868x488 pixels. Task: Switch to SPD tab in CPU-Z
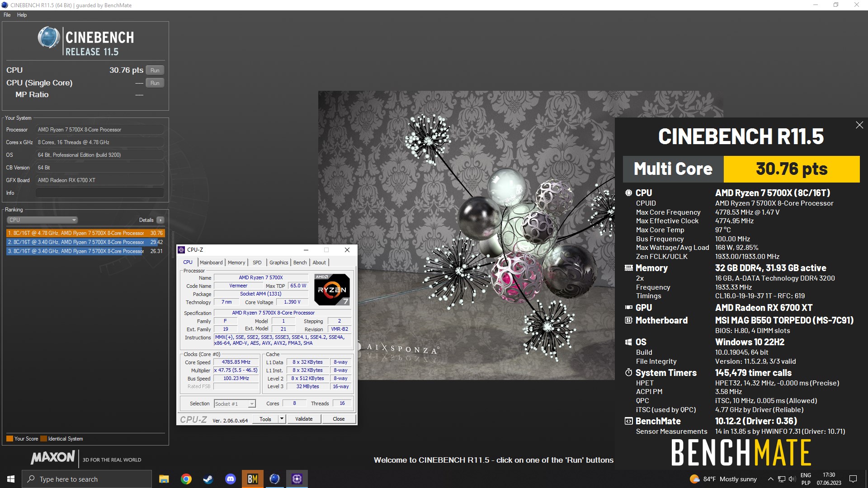[x=257, y=263]
